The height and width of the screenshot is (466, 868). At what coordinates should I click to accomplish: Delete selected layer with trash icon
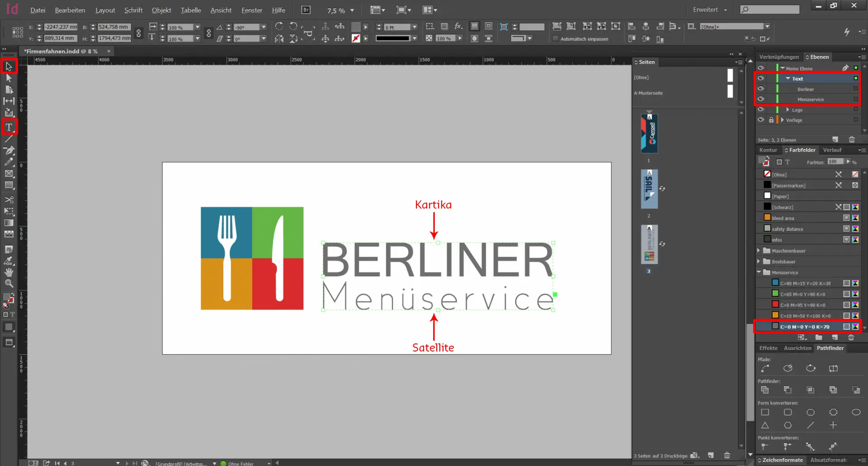coord(852,139)
